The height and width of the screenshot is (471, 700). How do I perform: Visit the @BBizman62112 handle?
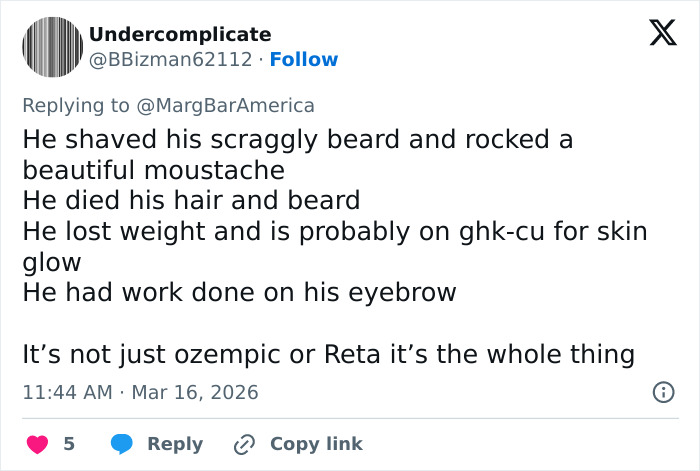170,59
